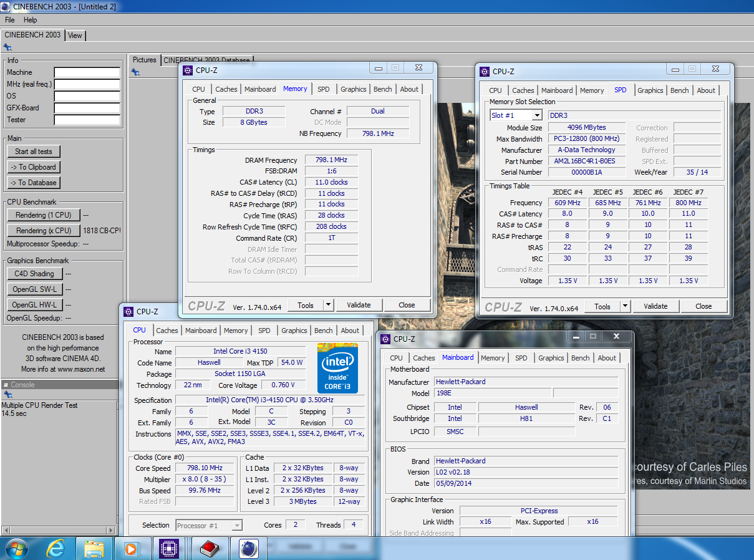Image resolution: width=754 pixels, height=560 pixels.
Task: Start the OpenGL HW-L test
Action: pos(34,305)
